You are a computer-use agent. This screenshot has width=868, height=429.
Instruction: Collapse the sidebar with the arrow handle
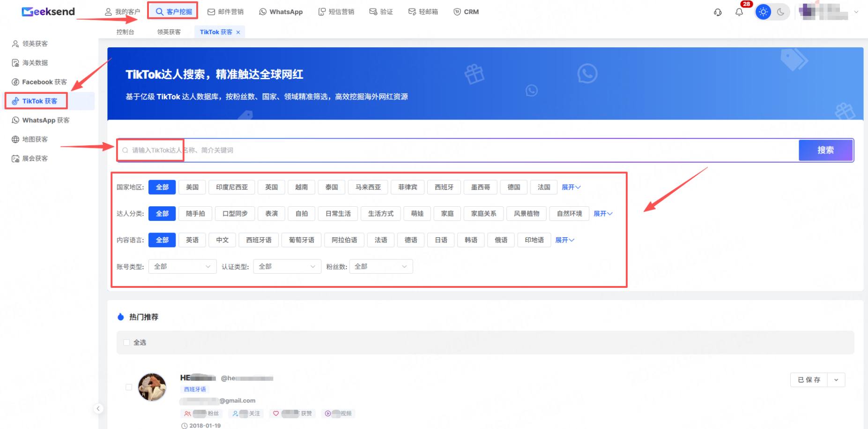click(98, 409)
